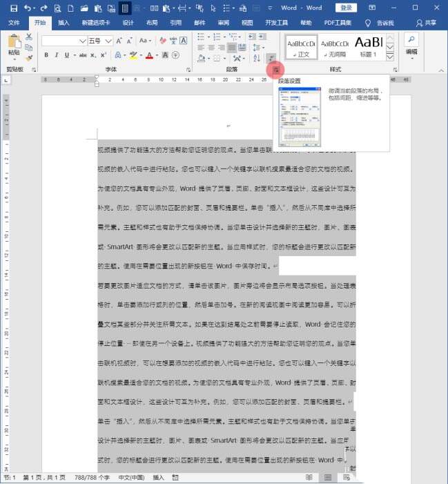The height and width of the screenshot is (484, 448).
Task: Expand the numbering list dropdown
Action: pos(224,37)
